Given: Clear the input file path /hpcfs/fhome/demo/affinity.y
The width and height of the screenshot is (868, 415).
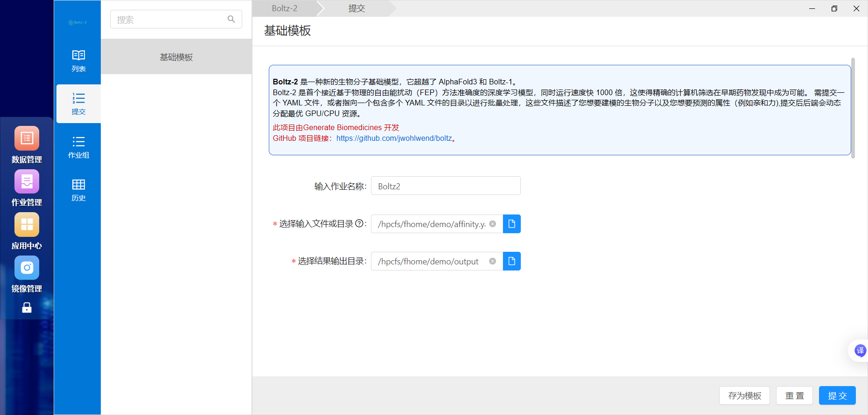Looking at the screenshot, I should point(492,224).
